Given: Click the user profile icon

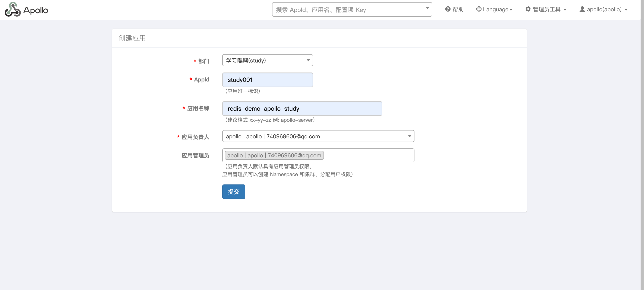Looking at the screenshot, I should click(582, 9).
